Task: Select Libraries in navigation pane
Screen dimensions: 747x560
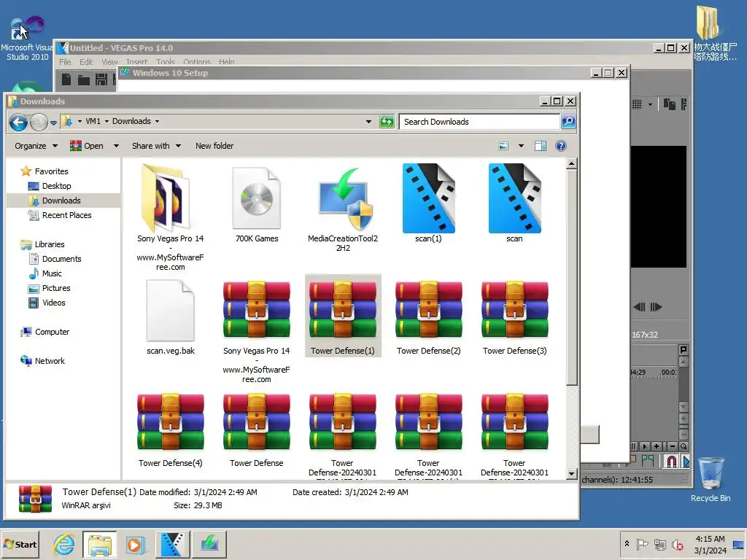Action: pos(49,244)
